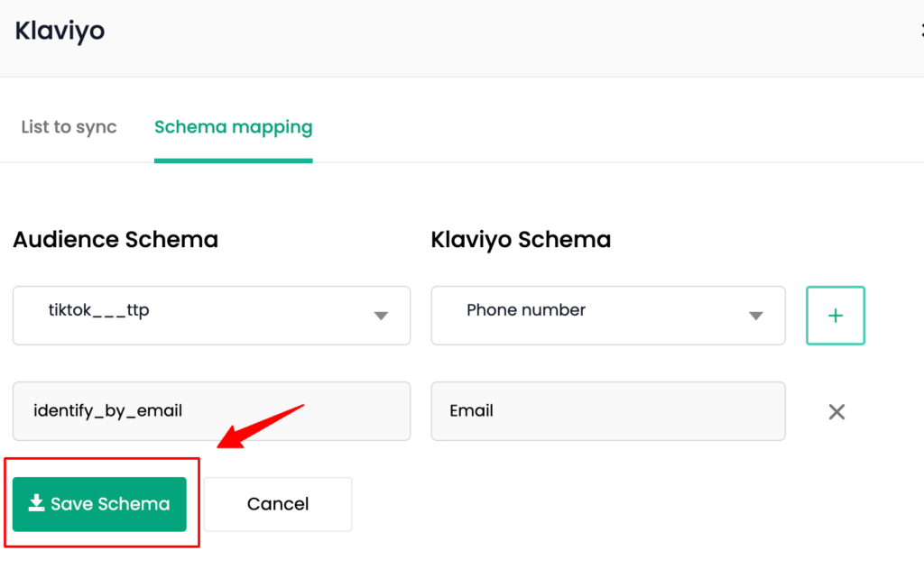Expand the tiktok___ttp dropdown arrow

click(382, 317)
